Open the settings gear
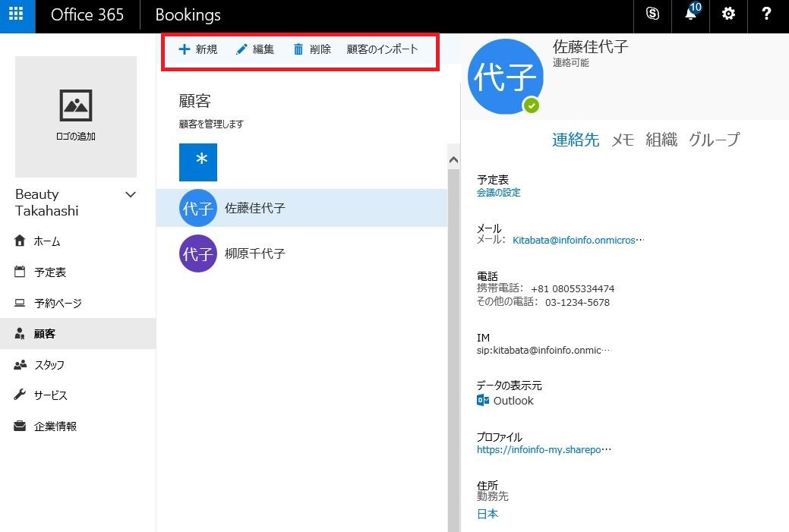789x532 pixels. click(728, 15)
